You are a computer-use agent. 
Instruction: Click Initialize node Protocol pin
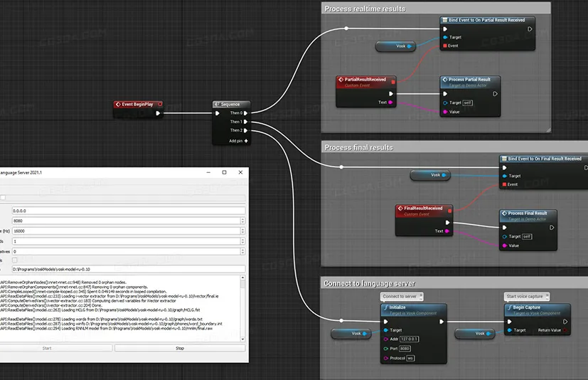click(386, 358)
